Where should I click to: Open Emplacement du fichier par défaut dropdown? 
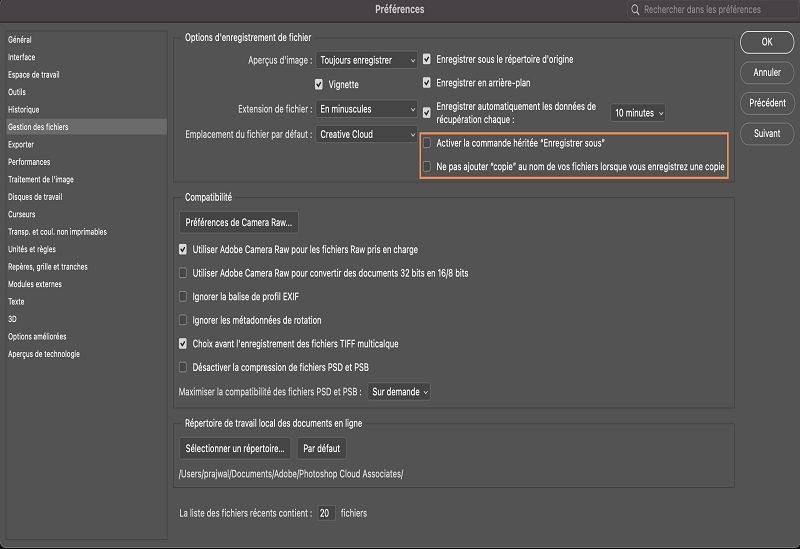click(x=367, y=135)
